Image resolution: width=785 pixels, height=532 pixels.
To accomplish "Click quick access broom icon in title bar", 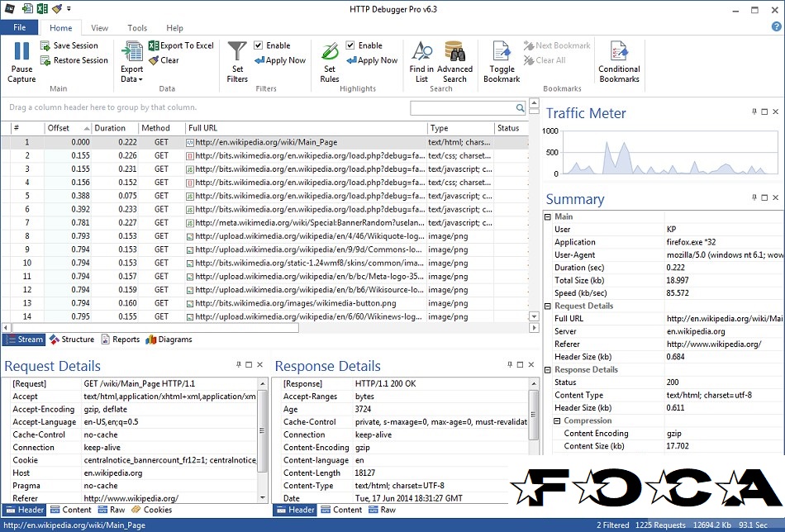I will 57,8.
